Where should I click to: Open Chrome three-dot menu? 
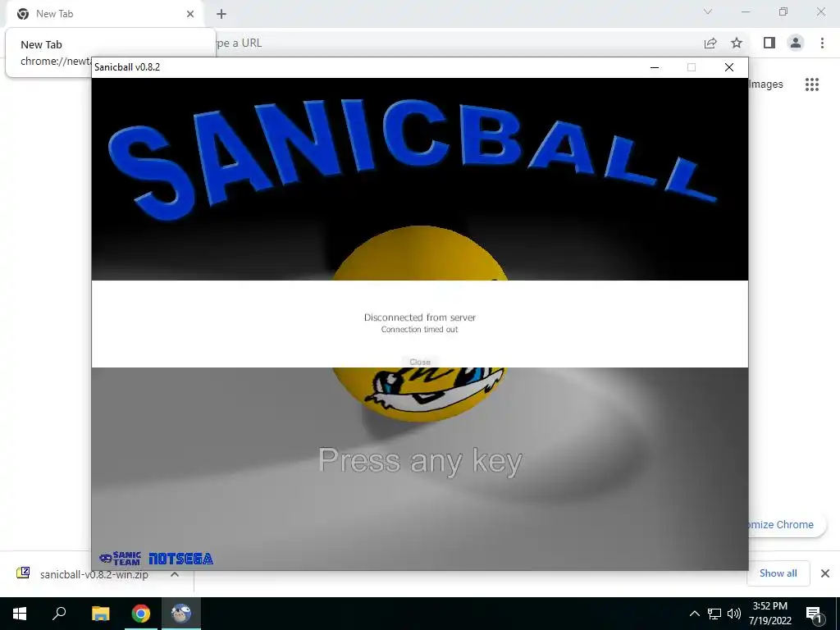click(x=822, y=43)
